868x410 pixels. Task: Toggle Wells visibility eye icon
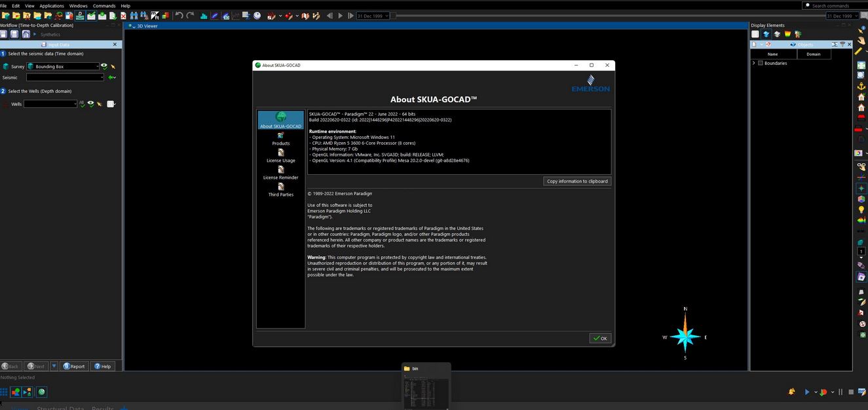[x=91, y=104]
